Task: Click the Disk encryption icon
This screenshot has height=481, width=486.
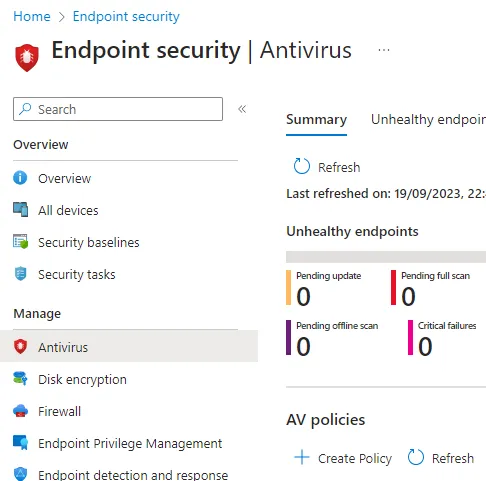Action: tap(20, 379)
